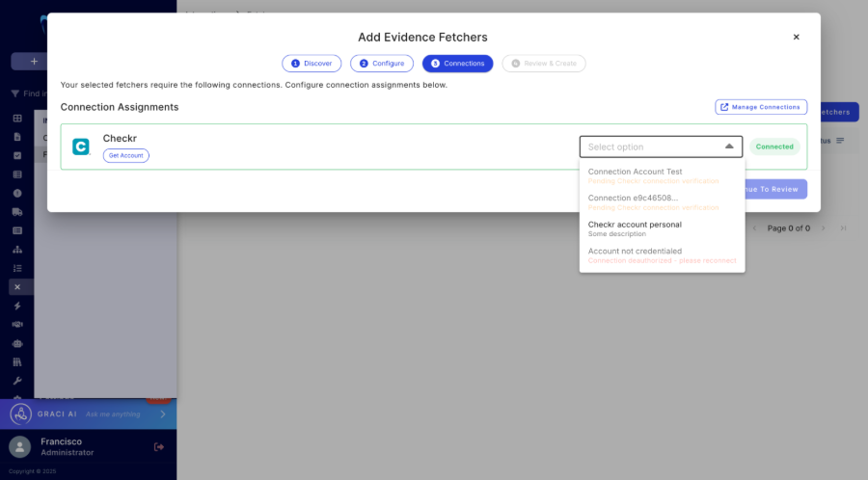
Task: Click the Get Account button
Action: pyautogui.click(x=125, y=155)
